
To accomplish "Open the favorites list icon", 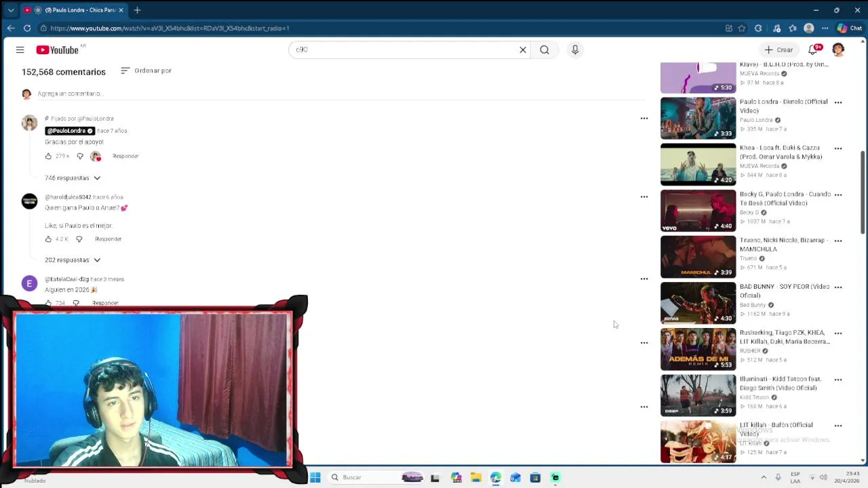I will 792,28.
